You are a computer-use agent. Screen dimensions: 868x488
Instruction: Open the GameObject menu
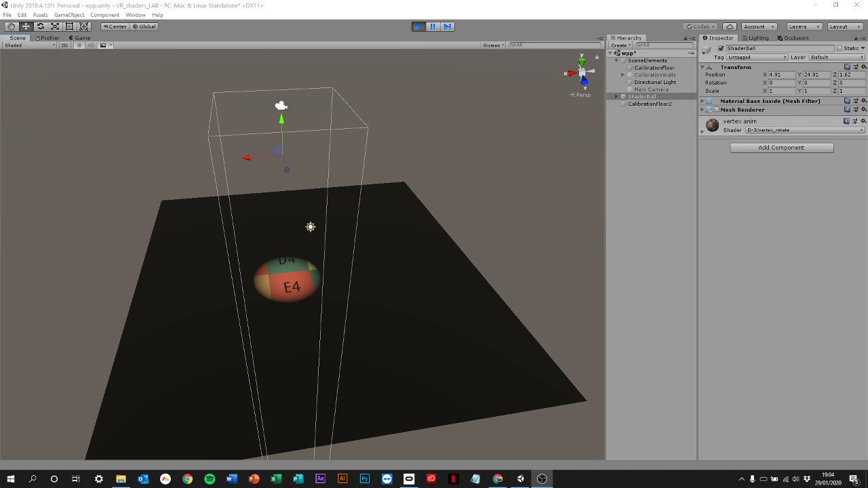(71, 14)
